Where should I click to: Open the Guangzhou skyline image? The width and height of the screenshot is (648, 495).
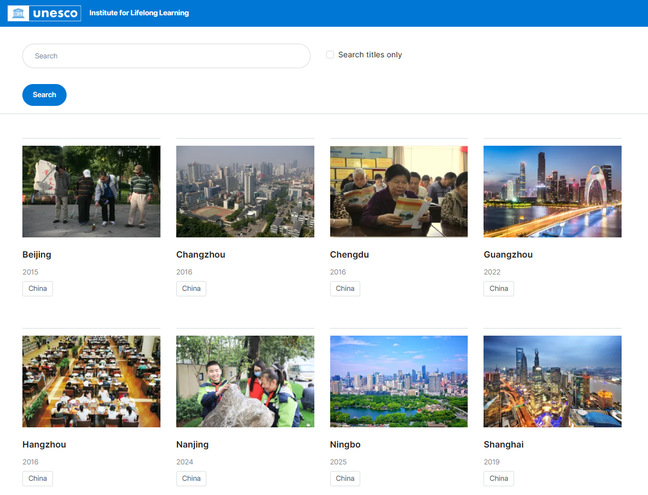552,191
